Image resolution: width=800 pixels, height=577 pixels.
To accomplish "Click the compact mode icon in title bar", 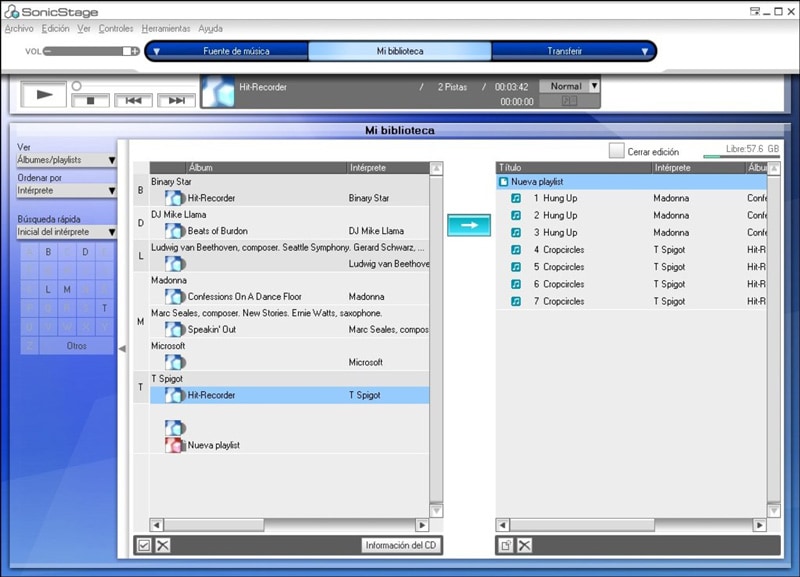I will coord(755,11).
